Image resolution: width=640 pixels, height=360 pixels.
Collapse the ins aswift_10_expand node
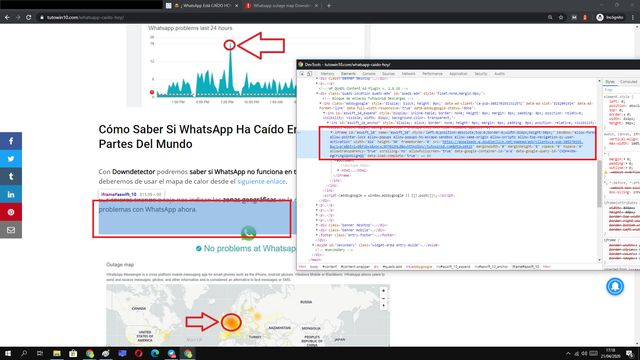[324, 113]
